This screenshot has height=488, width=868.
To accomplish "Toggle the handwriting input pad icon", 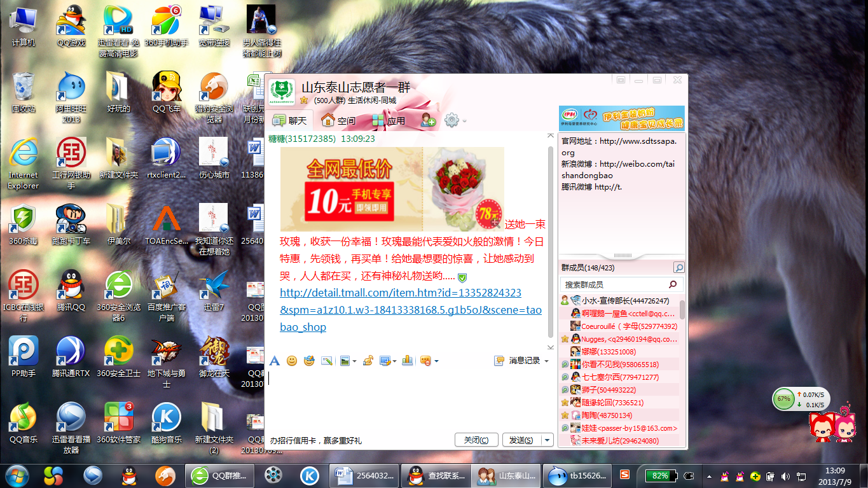I will [x=327, y=361].
